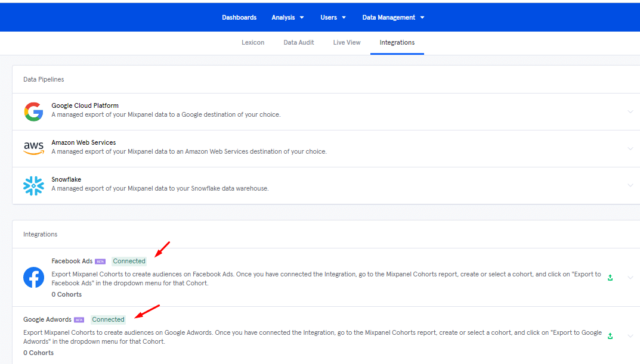Open the Data Management dropdown menu
Viewport: 640px width, 364px height.
coord(394,17)
